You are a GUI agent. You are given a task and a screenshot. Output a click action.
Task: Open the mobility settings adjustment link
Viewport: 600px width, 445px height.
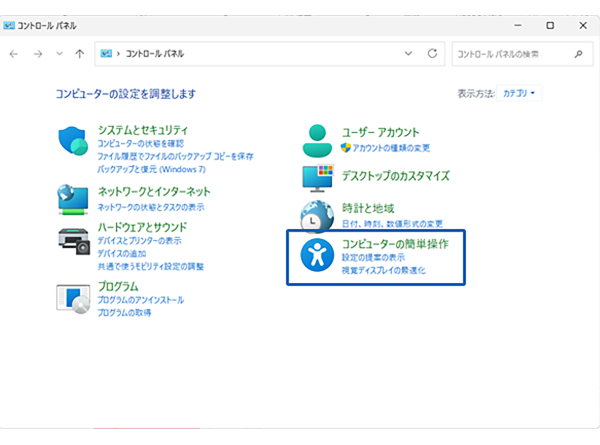(x=150, y=267)
